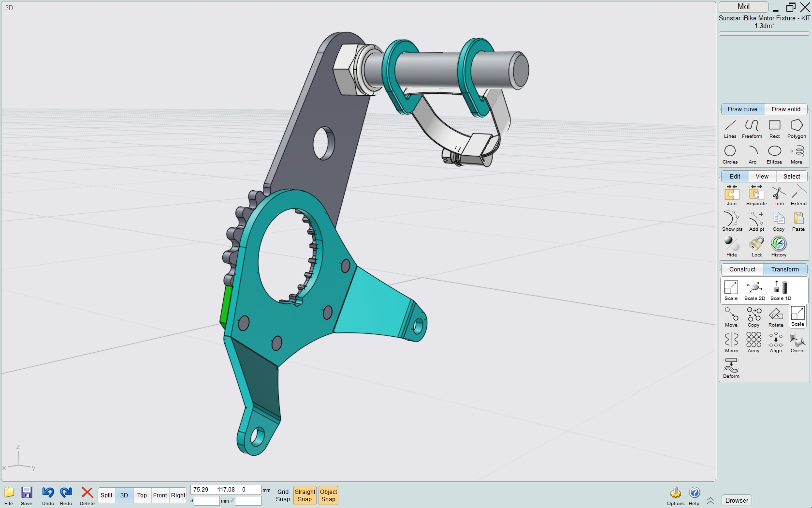Click the coordinate readout field
Screen dimensions: 812x508
tap(226, 490)
